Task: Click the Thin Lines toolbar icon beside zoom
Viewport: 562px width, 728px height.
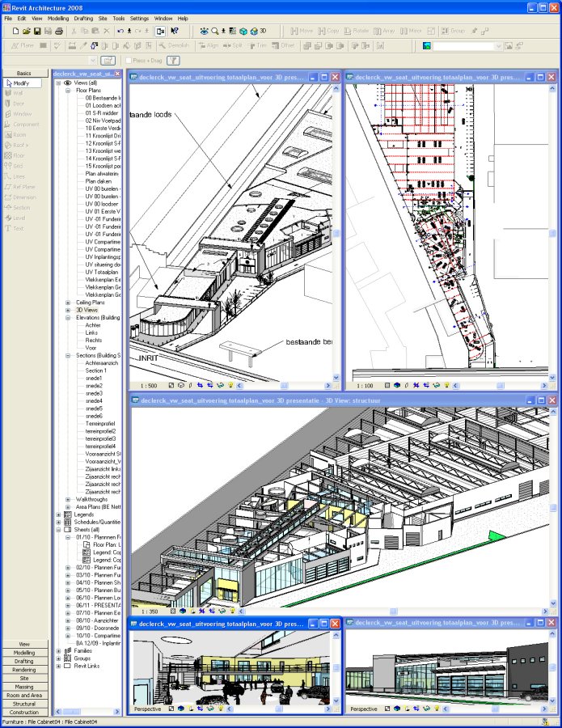Action: click(x=233, y=31)
